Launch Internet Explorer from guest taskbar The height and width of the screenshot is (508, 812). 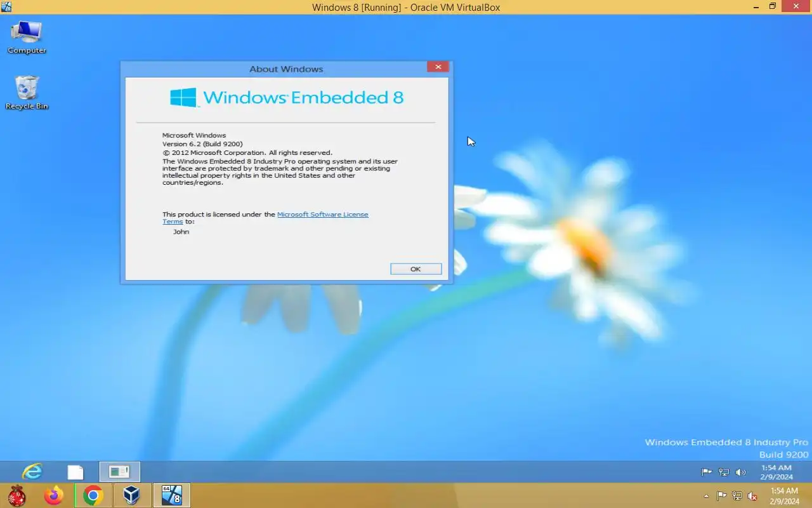(x=32, y=472)
